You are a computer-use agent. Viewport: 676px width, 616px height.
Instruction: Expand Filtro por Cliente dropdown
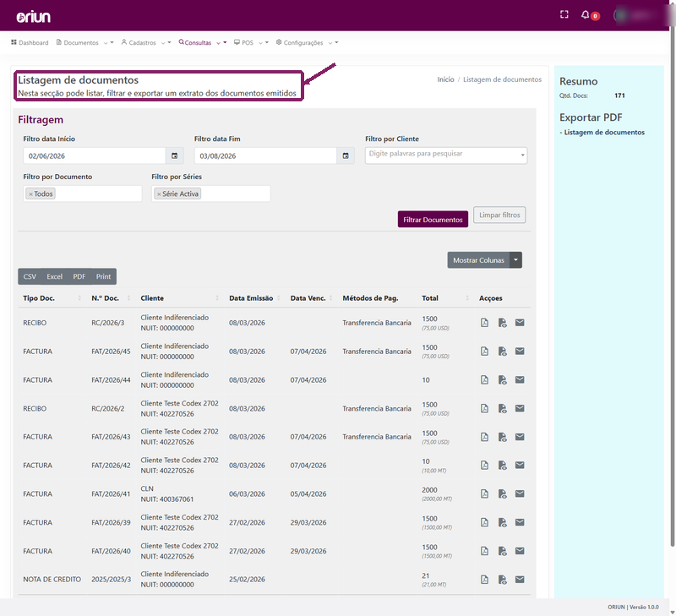522,155
